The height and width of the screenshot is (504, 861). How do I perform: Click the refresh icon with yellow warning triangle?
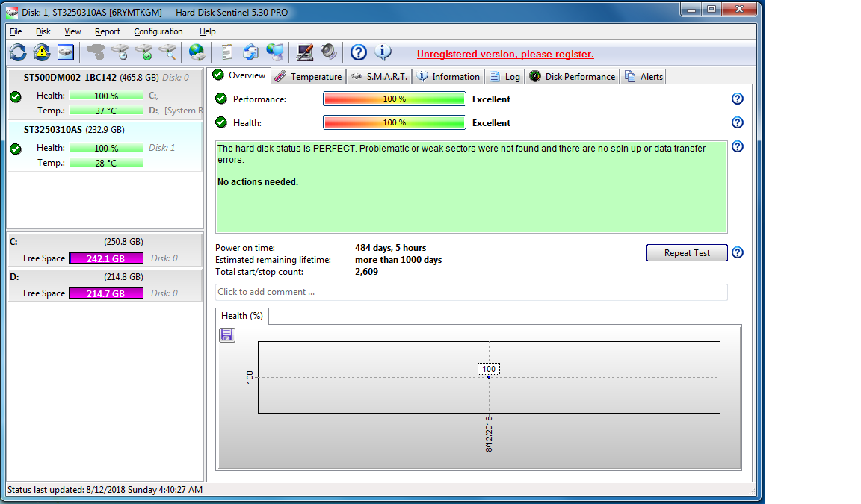tap(42, 53)
